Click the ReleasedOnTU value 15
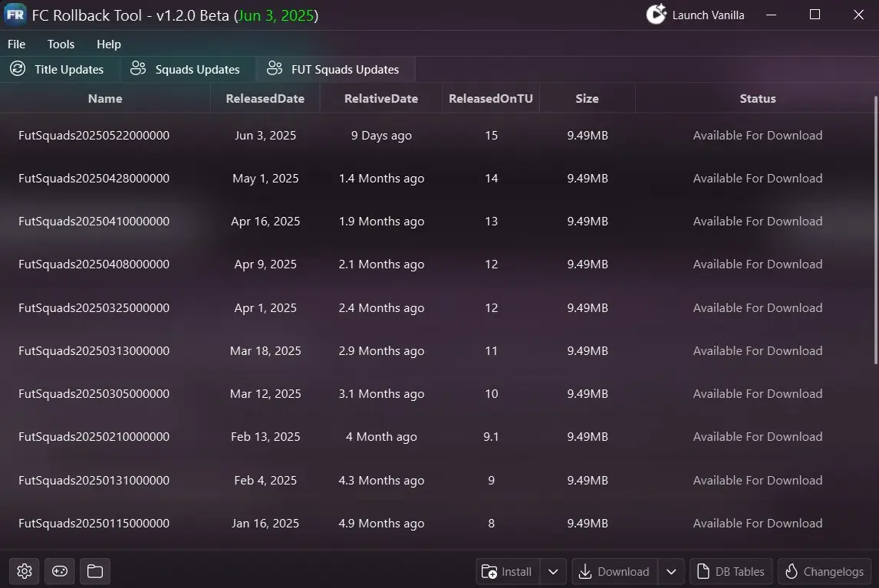The image size is (879, 588). coord(491,136)
